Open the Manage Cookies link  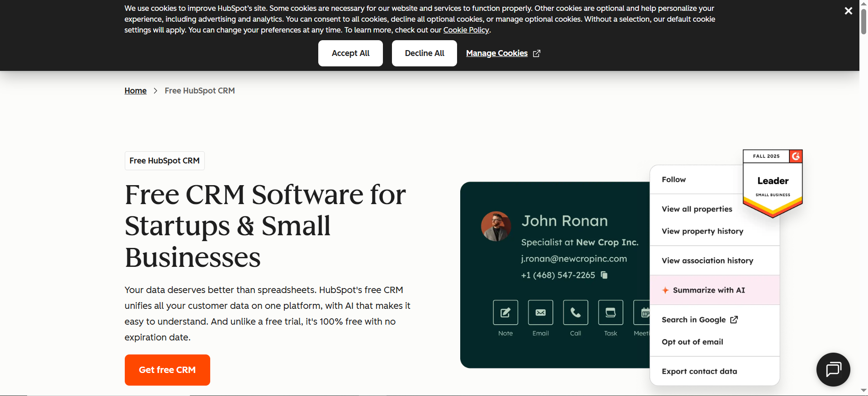[497, 53]
